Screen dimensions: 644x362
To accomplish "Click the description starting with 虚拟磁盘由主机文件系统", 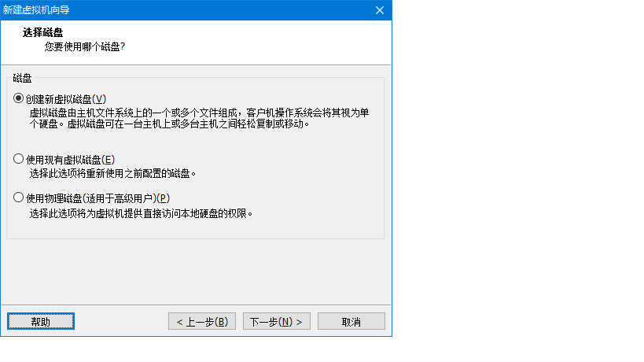I will [x=199, y=118].
